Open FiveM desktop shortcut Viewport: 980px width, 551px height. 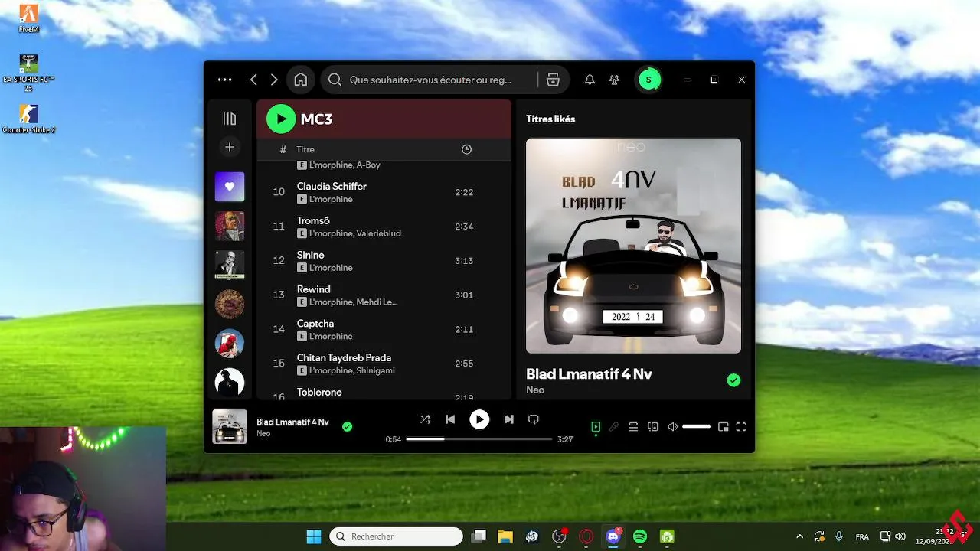pos(28,19)
